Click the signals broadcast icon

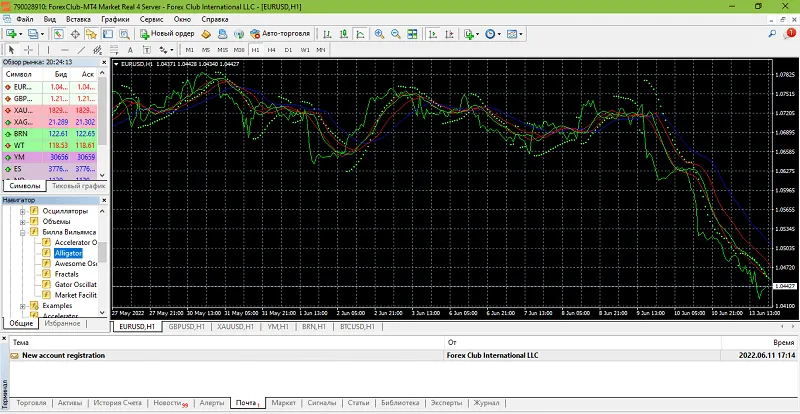tap(238, 34)
